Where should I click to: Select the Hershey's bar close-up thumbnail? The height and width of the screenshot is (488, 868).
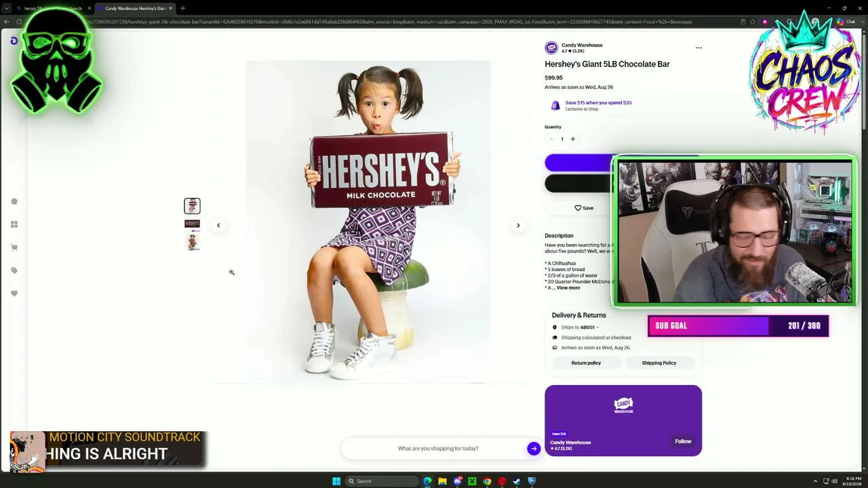[192, 224]
